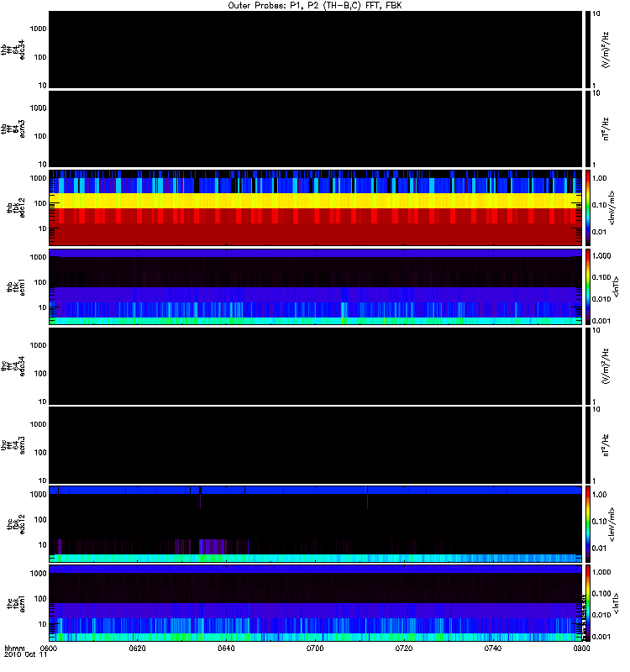Click "<|mV/m|>" unit label beside thb edc12 color bar

pos(612,207)
